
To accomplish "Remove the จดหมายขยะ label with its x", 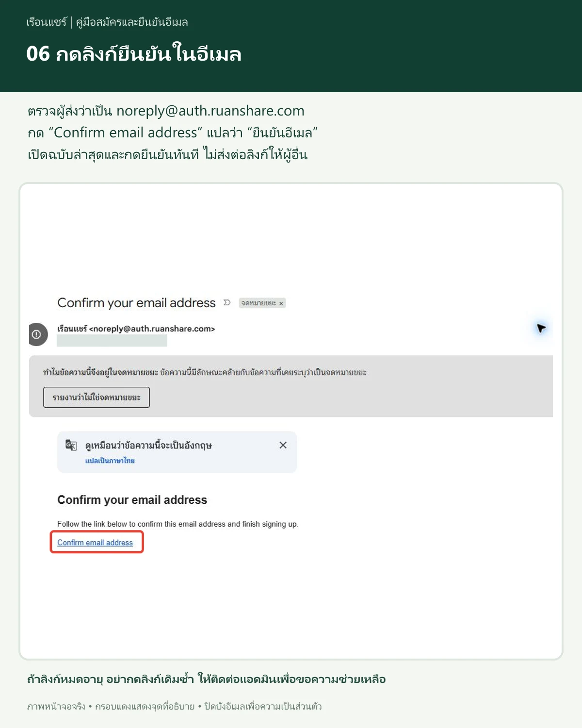I will click(281, 303).
